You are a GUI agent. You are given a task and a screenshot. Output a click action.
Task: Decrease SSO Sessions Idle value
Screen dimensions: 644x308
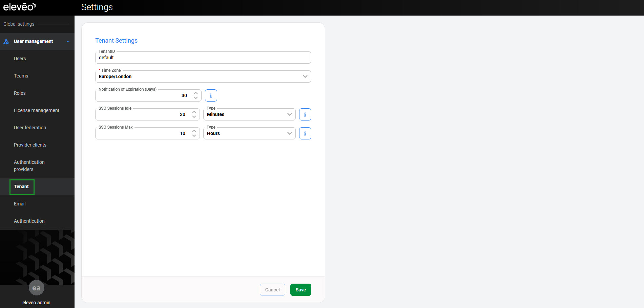click(194, 117)
